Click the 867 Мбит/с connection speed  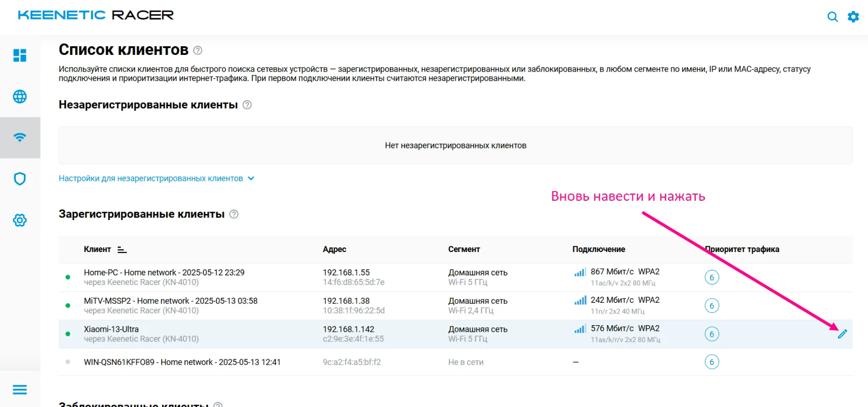612,272
